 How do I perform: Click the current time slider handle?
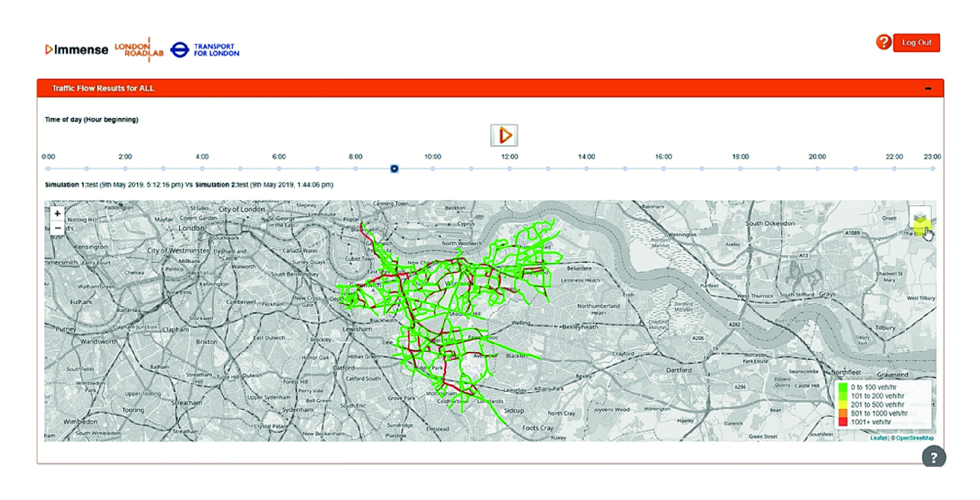coord(394,169)
